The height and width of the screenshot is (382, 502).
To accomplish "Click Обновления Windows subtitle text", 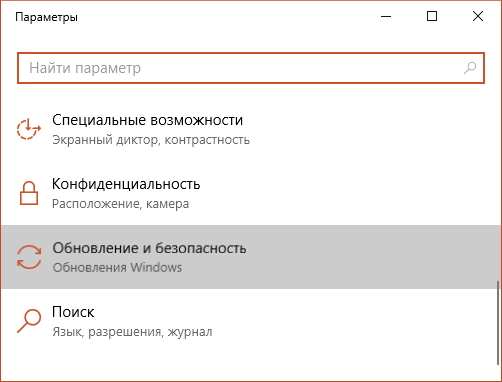I will coord(117,267).
